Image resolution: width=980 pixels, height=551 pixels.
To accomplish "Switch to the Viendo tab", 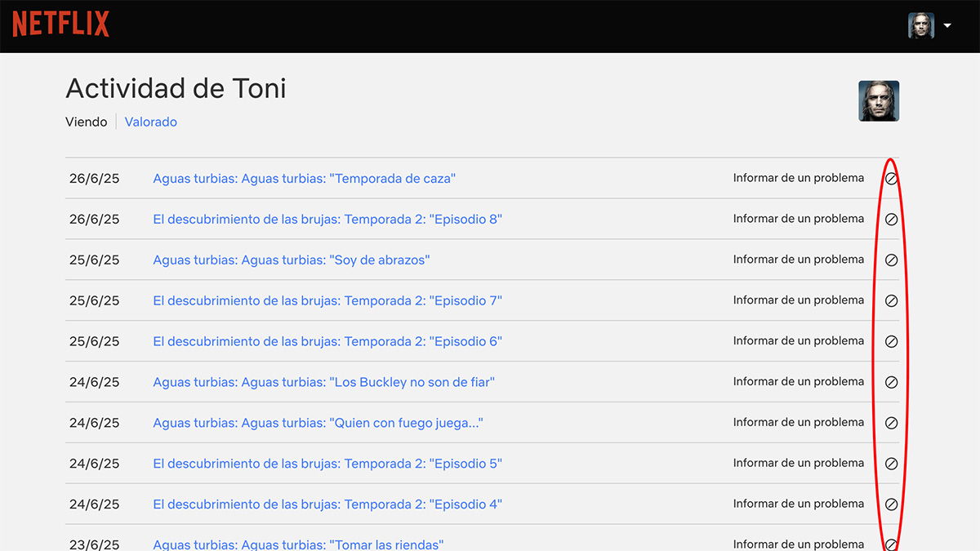I will (x=87, y=122).
